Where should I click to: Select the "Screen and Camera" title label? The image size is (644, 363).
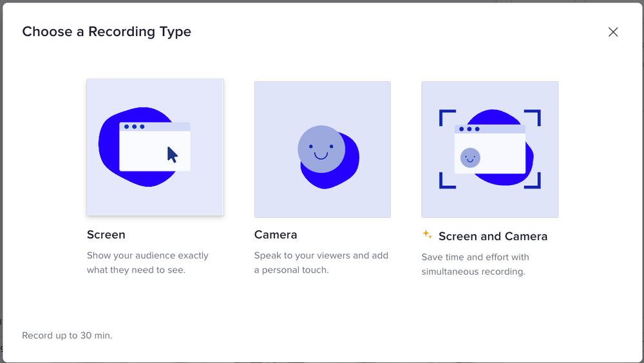[493, 237]
